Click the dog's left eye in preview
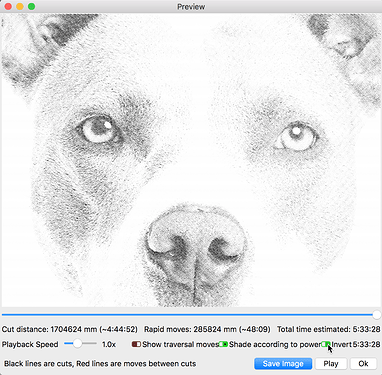The height and width of the screenshot is (375, 382). 99,129
